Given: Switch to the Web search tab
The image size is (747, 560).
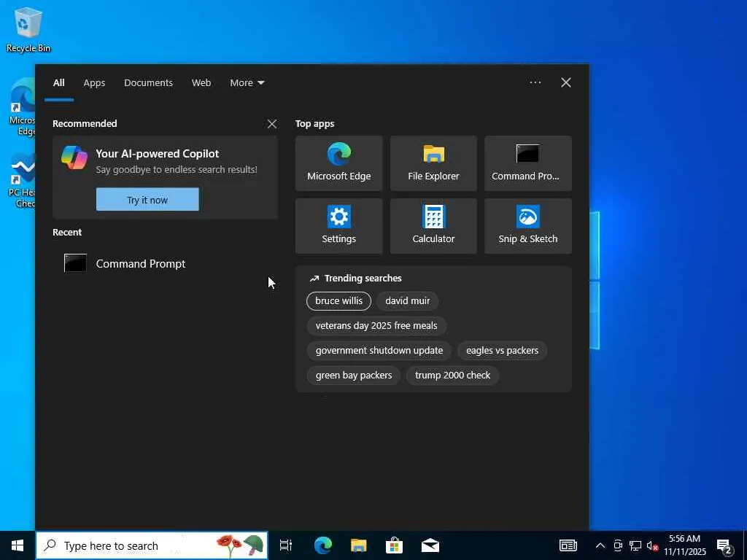Looking at the screenshot, I should click(x=201, y=83).
